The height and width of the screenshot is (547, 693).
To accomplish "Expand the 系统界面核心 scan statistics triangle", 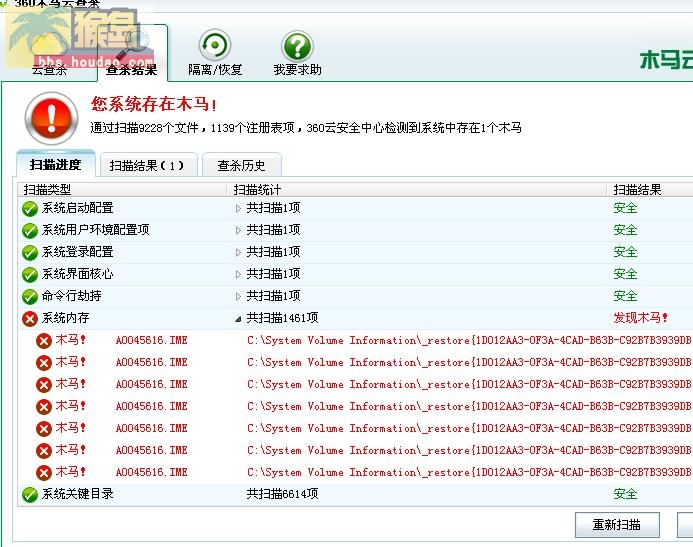I will pos(238,275).
